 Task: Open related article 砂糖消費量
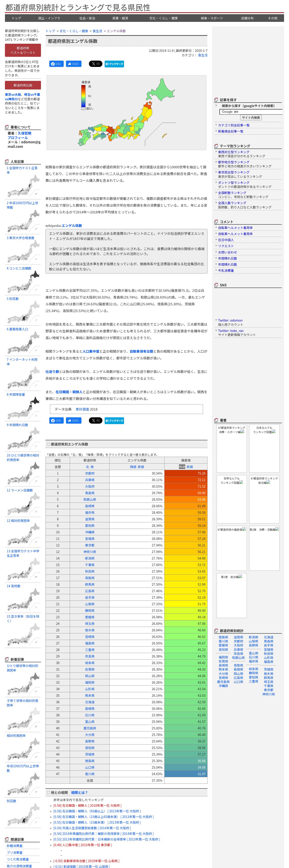click(14, 846)
